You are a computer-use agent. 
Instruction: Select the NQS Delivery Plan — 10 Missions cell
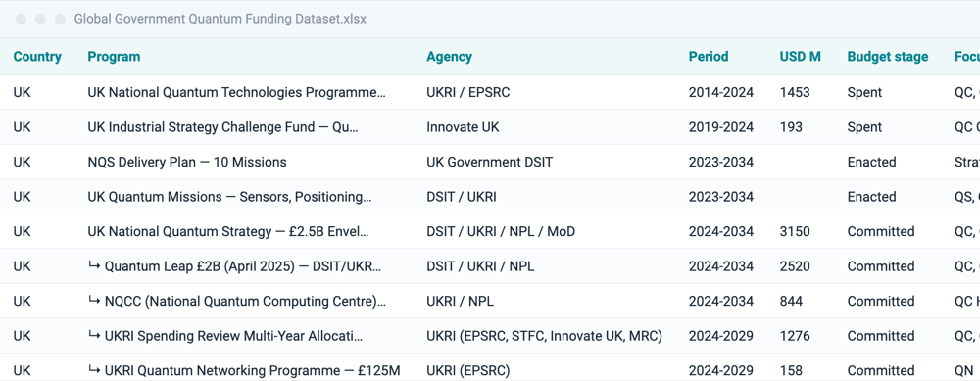187,163
